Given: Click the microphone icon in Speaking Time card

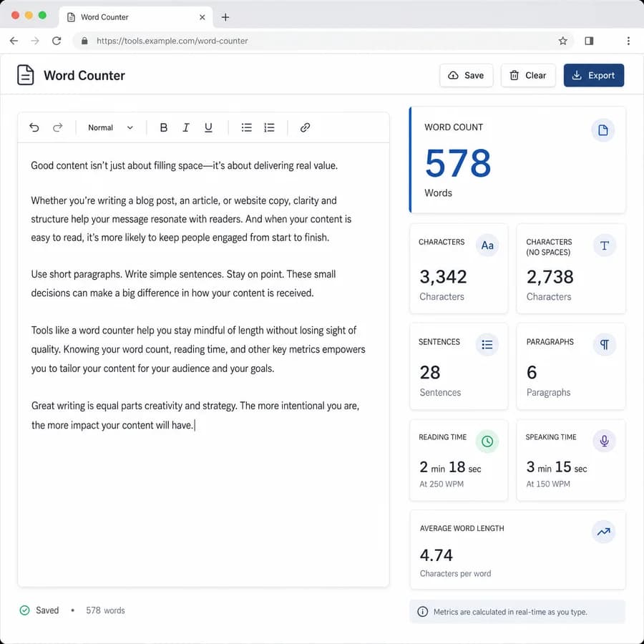Looking at the screenshot, I should click(604, 441).
